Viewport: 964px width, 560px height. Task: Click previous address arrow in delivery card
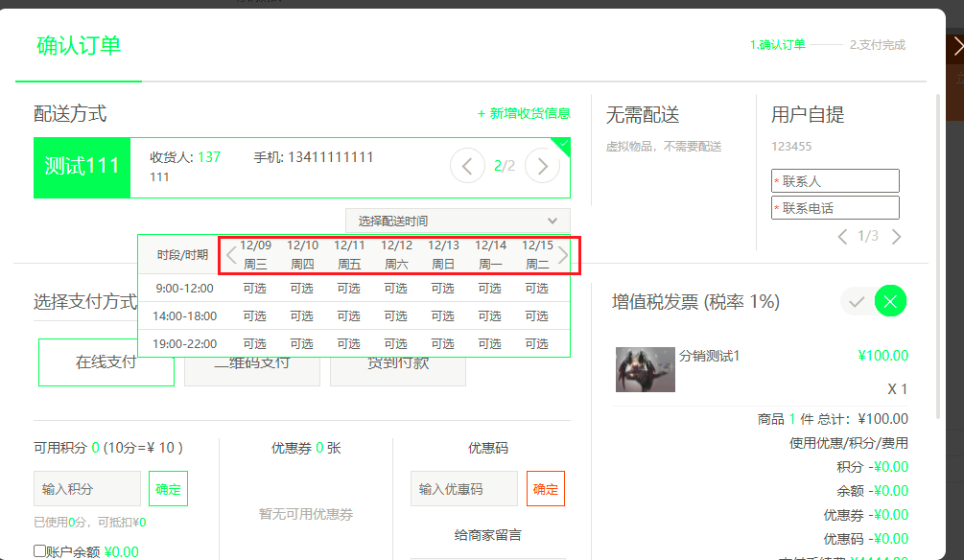[x=467, y=166]
